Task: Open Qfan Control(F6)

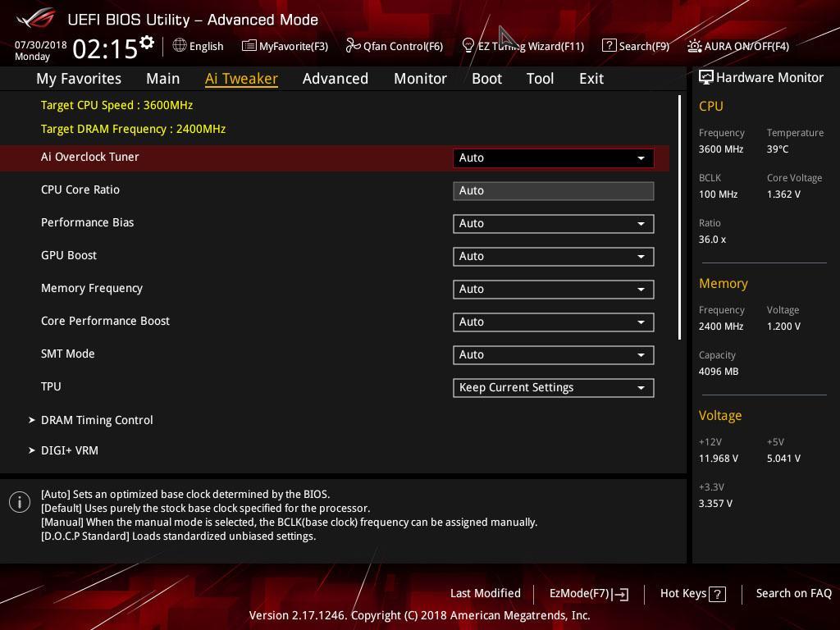Action: click(395, 46)
